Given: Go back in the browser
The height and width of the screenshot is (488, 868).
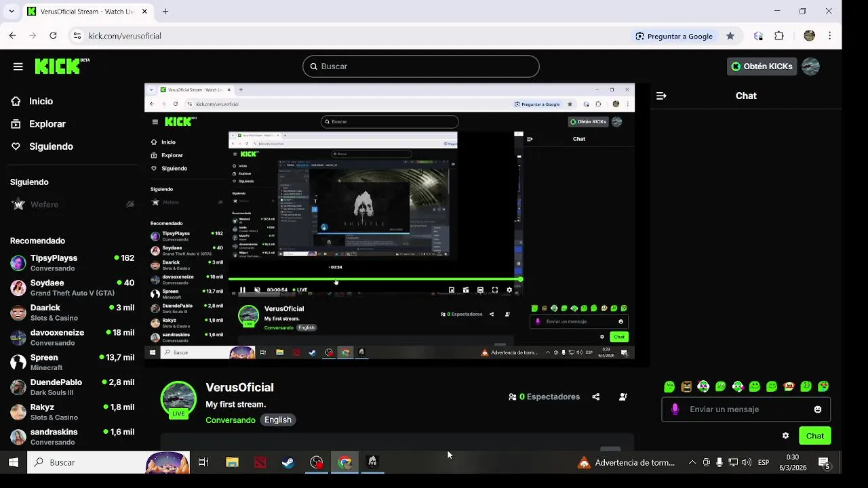Looking at the screenshot, I should point(12,36).
